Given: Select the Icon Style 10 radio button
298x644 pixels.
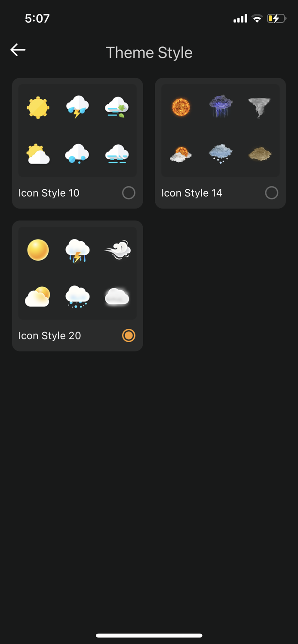Looking at the screenshot, I should [x=129, y=193].
